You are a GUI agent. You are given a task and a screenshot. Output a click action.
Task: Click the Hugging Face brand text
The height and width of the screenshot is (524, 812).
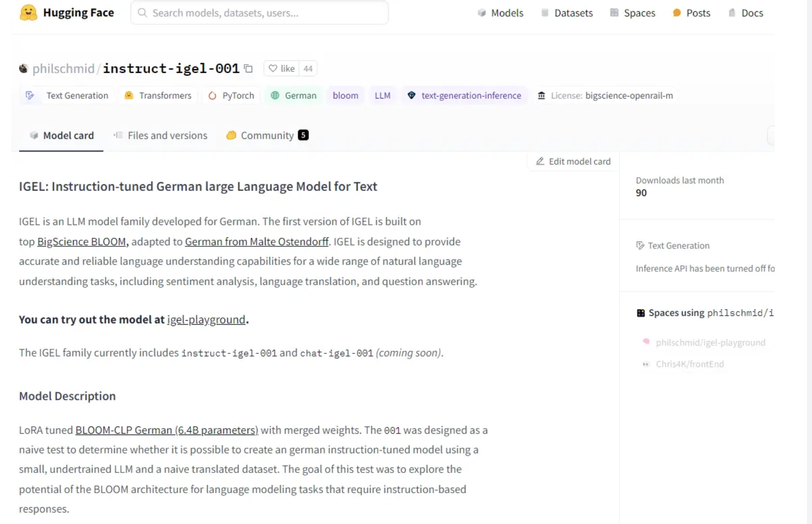[x=78, y=13]
